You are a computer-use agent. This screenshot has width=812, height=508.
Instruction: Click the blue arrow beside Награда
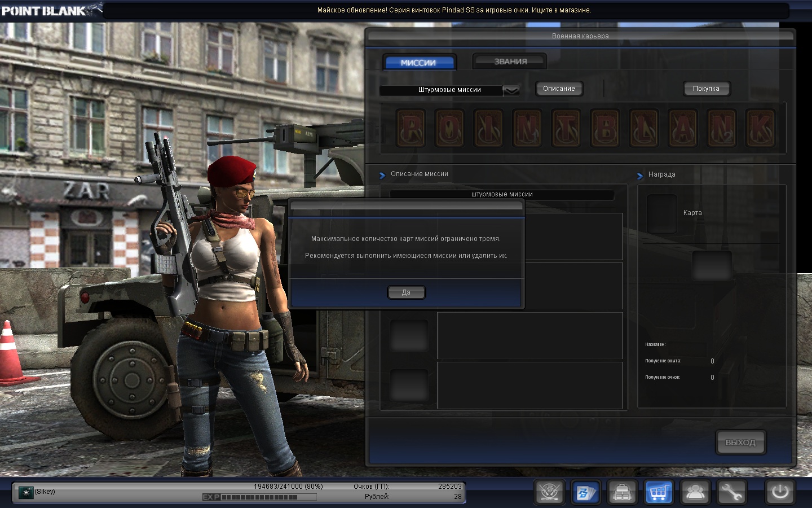tap(640, 176)
